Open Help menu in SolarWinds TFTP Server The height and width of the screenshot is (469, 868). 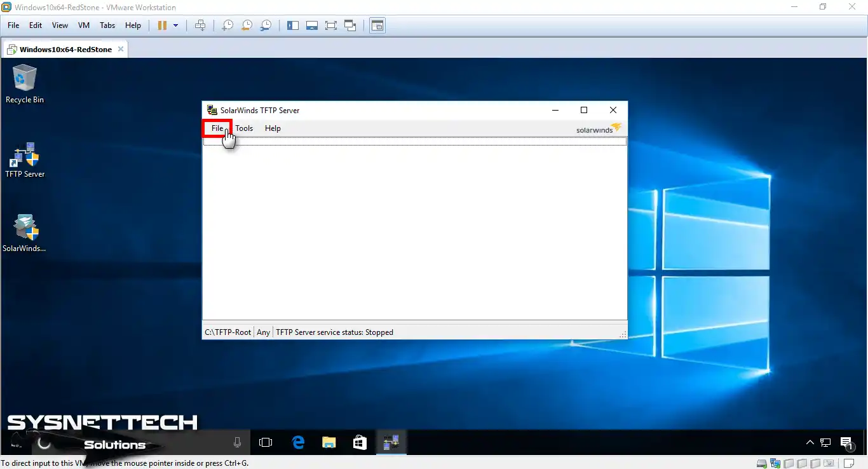(273, 128)
